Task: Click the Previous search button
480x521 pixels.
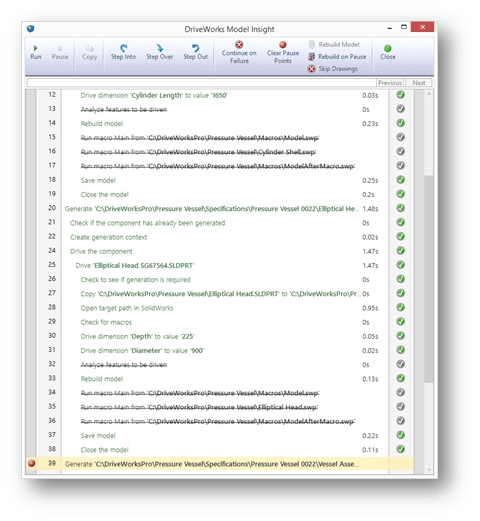Action: tap(390, 83)
